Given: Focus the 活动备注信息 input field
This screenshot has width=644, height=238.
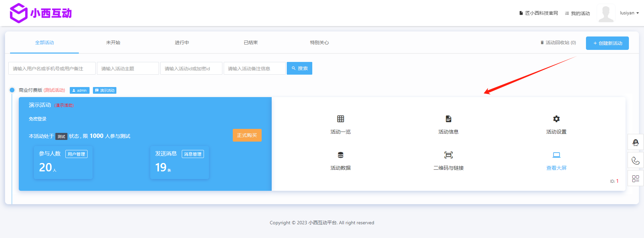Looking at the screenshot, I should point(255,68).
